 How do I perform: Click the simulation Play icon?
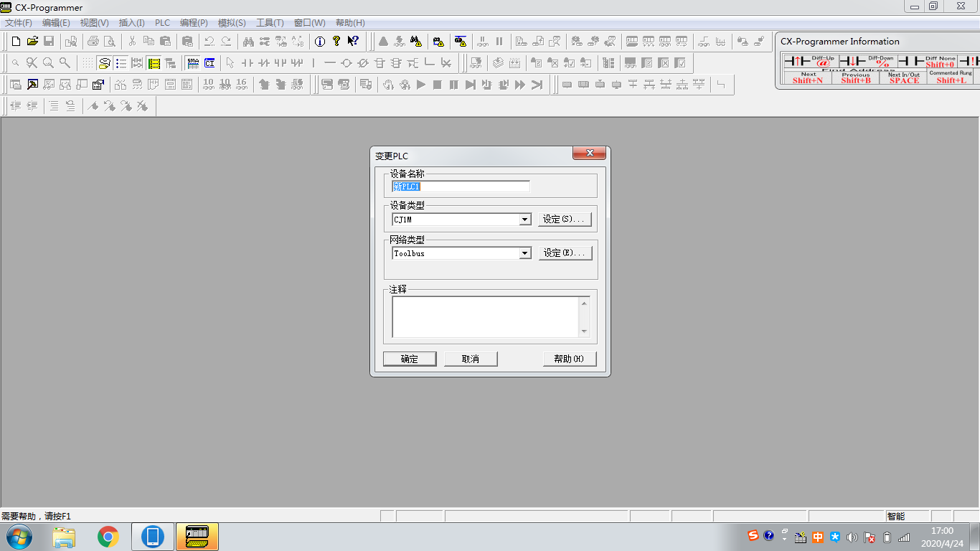421,85
